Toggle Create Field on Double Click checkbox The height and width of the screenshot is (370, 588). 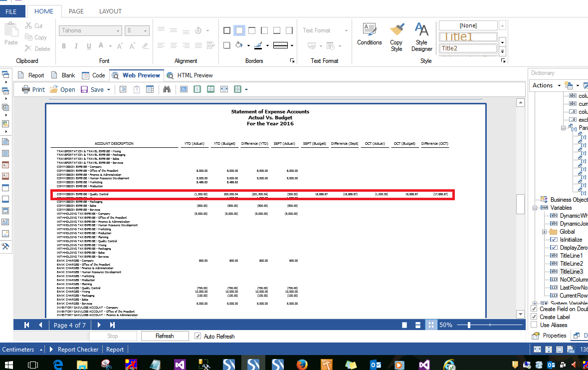[x=534, y=309]
